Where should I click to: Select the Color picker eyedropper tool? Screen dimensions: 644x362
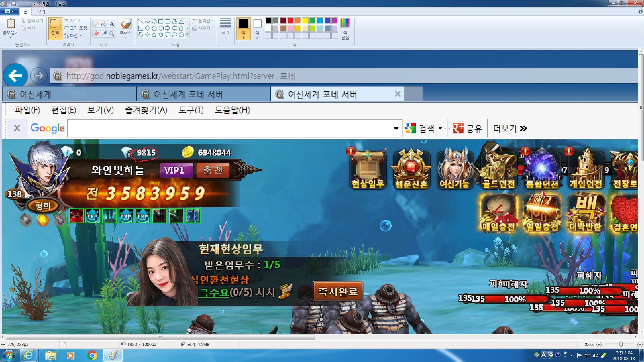(x=104, y=34)
